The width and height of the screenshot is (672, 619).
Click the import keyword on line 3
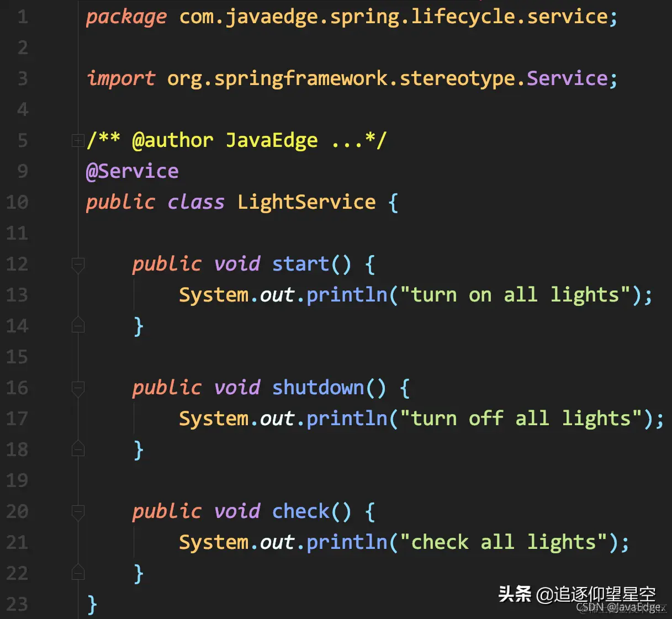coord(121,78)
